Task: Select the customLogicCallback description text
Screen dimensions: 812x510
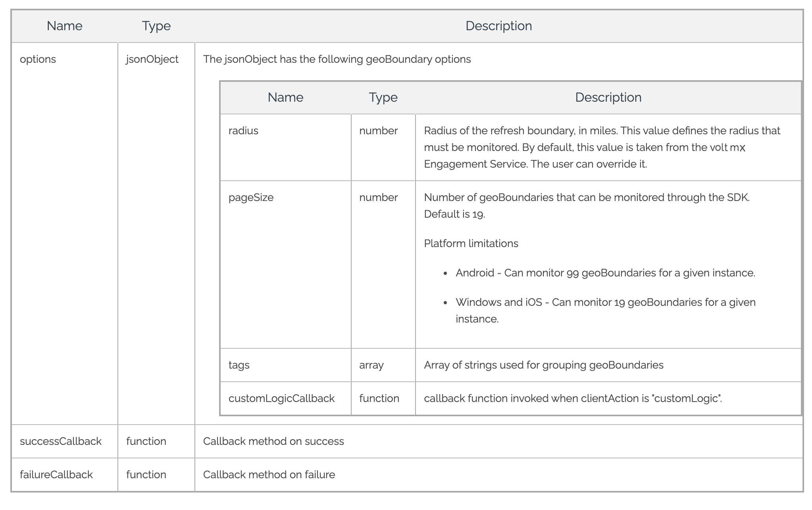Action: pyautogui.click(x=573, y=398)
